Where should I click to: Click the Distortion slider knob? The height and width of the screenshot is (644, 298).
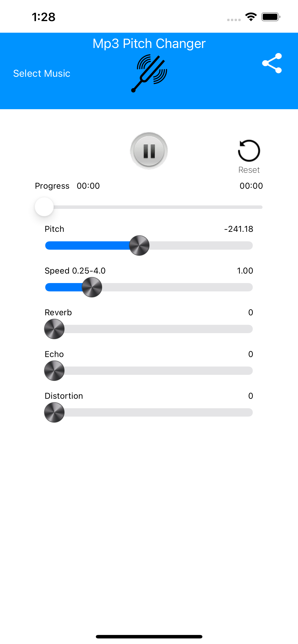(54, 412)
